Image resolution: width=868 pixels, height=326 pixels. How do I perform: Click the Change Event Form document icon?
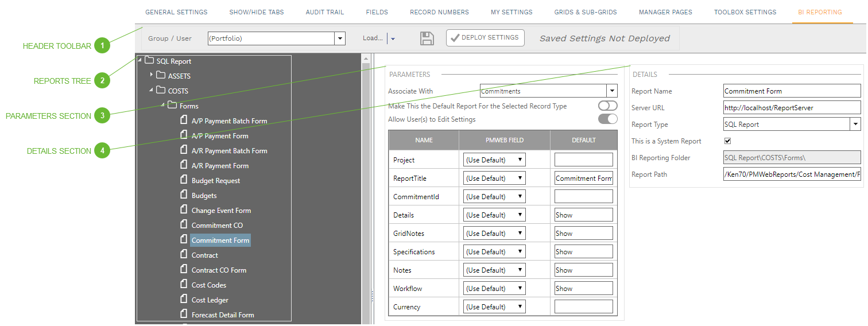point(184,209)
